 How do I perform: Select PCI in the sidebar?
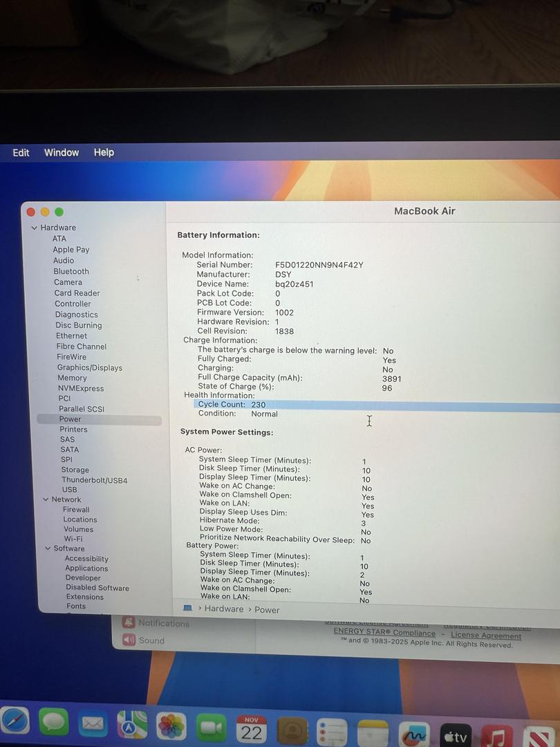(x=65, y=398)
